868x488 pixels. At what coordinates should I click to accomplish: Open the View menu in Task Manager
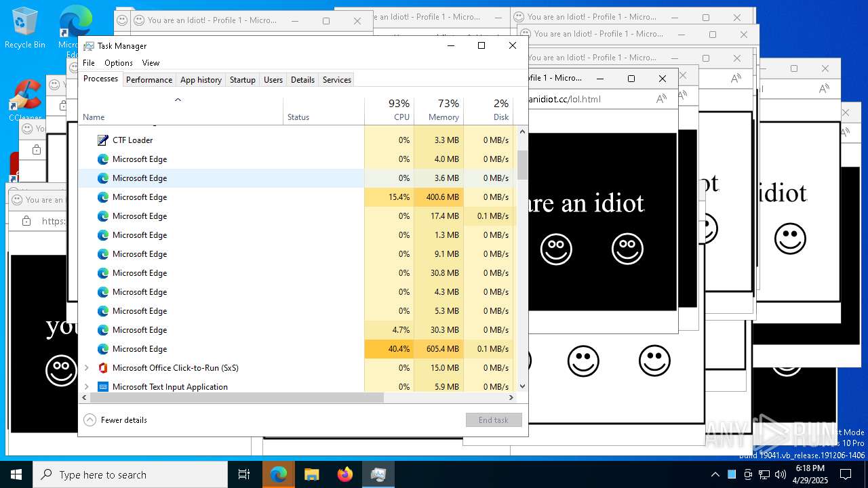(151, 63)
